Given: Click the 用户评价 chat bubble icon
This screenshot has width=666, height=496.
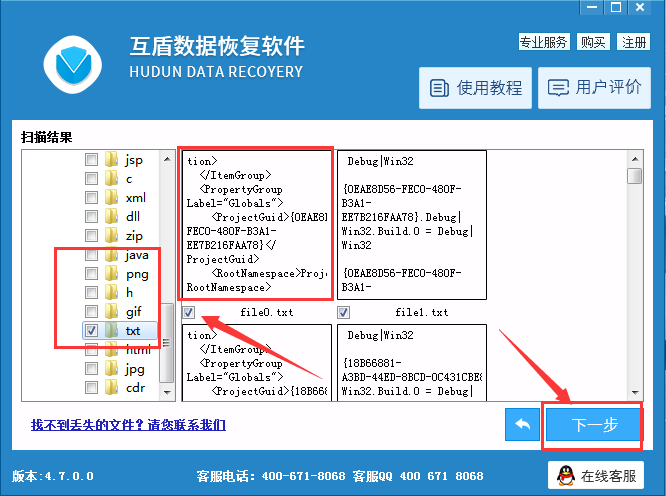Looking at the screenshot, I should click(x=558, y=88).
